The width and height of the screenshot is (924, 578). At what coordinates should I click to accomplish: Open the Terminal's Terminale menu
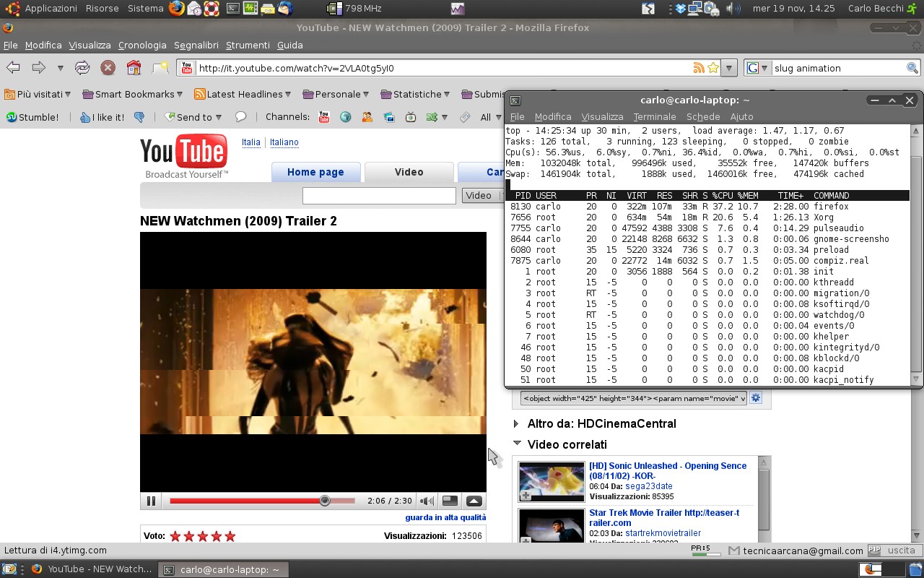point(655,116)
